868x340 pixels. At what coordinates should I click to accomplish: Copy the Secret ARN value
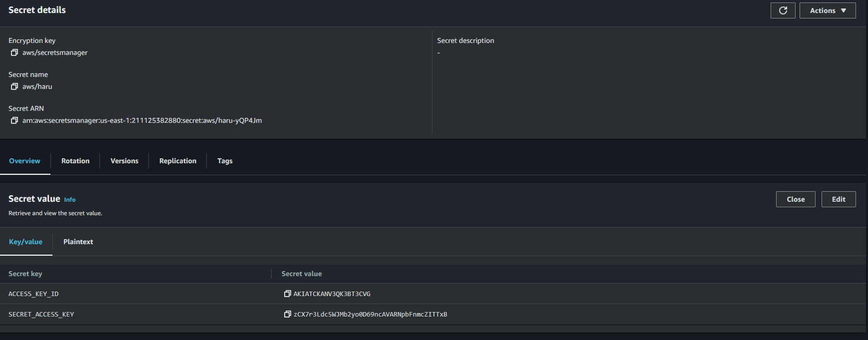14,120
